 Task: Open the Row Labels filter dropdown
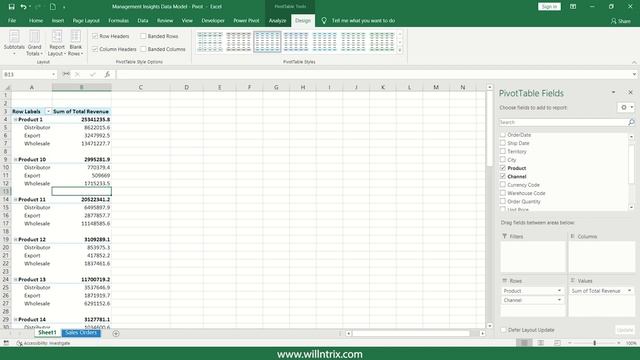48,111
